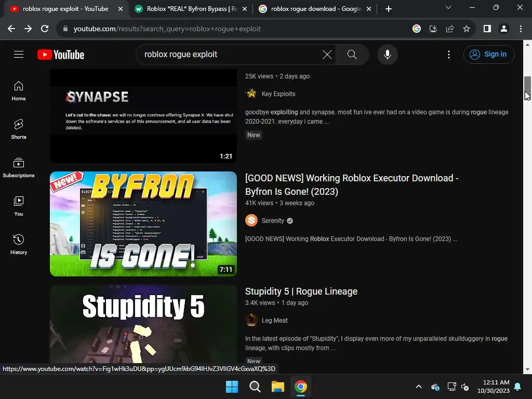
Task: View site information lock icon
Action: [65, 29]
